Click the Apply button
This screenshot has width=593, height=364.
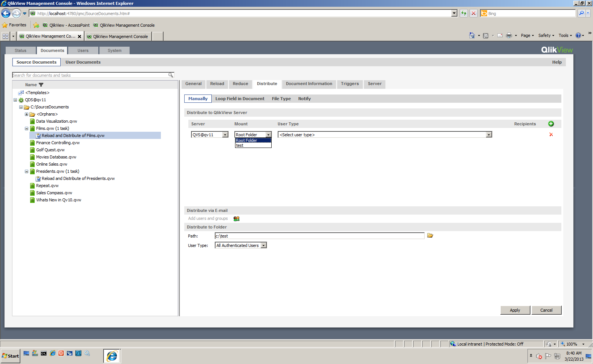point(515,310)
